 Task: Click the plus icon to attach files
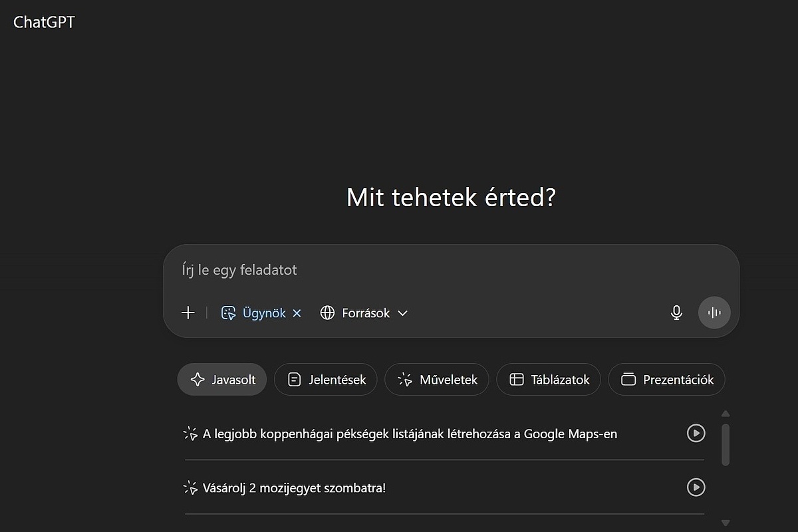coord(188,313)
